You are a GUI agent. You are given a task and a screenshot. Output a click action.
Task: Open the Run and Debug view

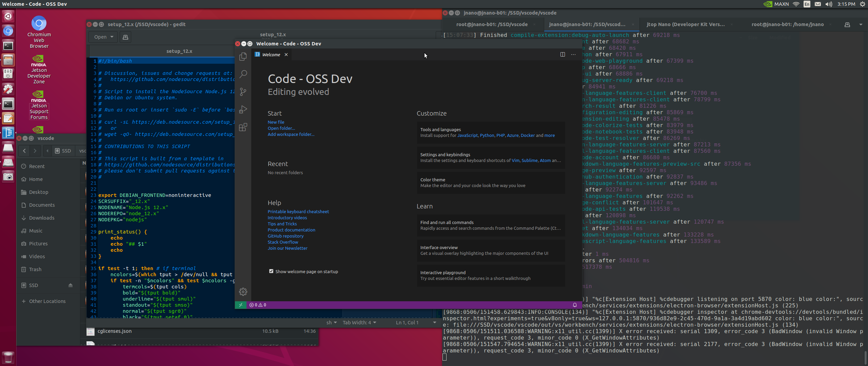coord(243,109)
